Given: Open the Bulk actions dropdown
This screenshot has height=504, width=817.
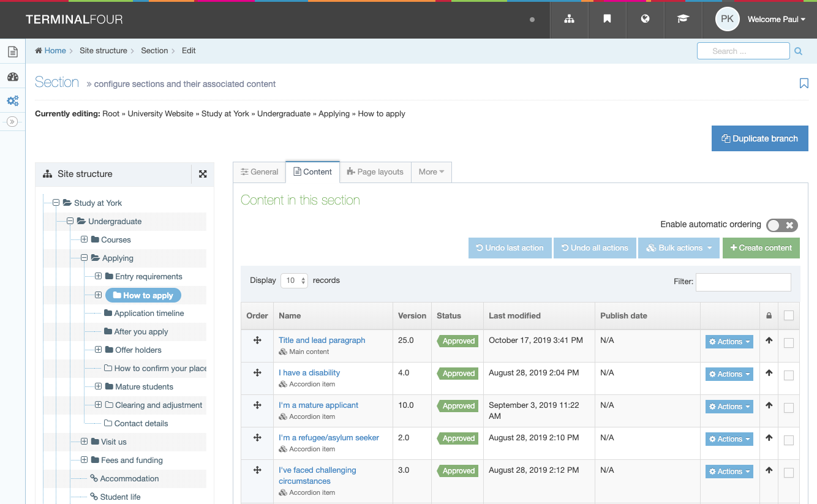Looking at the screenshot, I should (x=679, y=248).
